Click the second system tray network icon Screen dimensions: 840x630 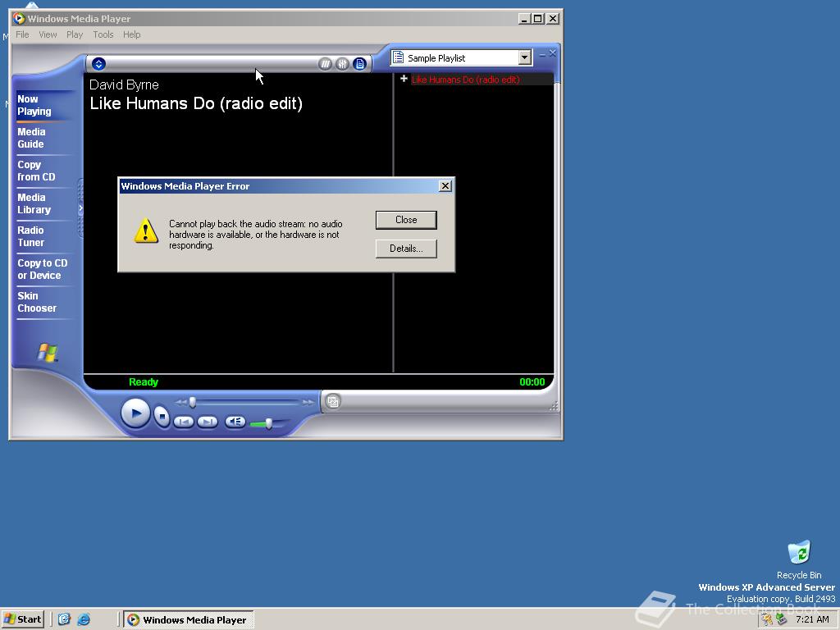[x=782, y=619]
